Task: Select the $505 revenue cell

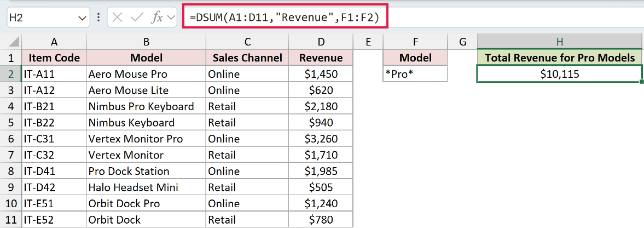Action: pos(321,187)
